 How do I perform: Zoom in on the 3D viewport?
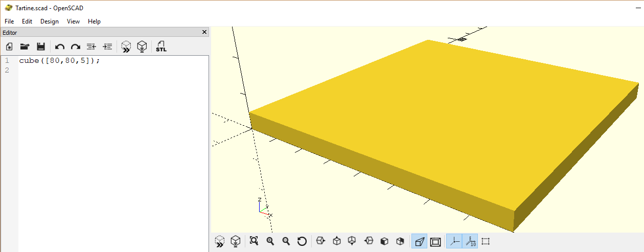tap(270, 241)
